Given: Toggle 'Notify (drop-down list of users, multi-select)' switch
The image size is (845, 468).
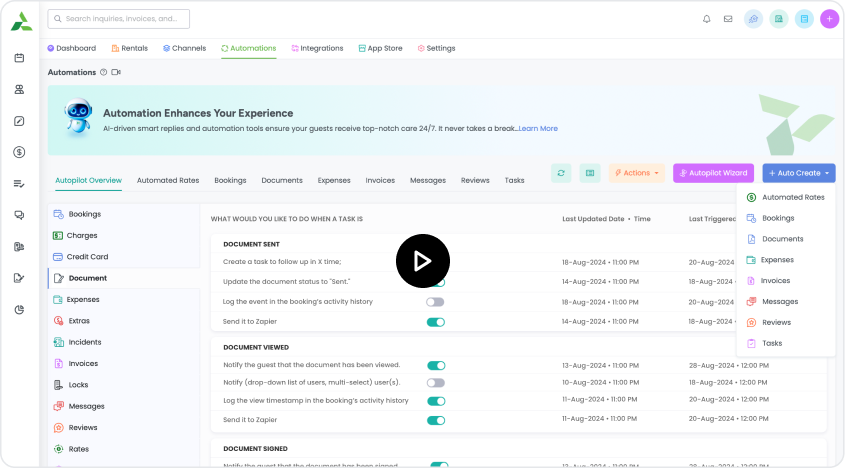Looking at the screenshot, I should pos(435,382).
